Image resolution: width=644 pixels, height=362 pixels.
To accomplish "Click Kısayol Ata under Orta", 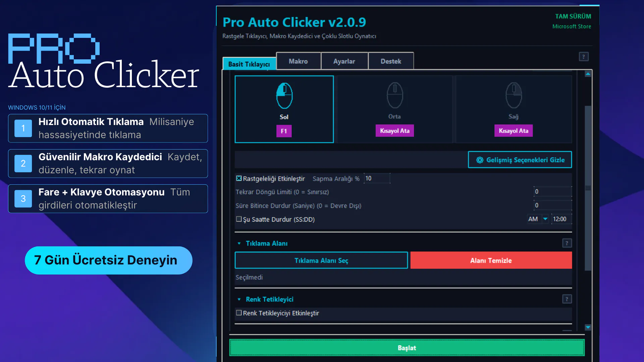I will [395, 131].
